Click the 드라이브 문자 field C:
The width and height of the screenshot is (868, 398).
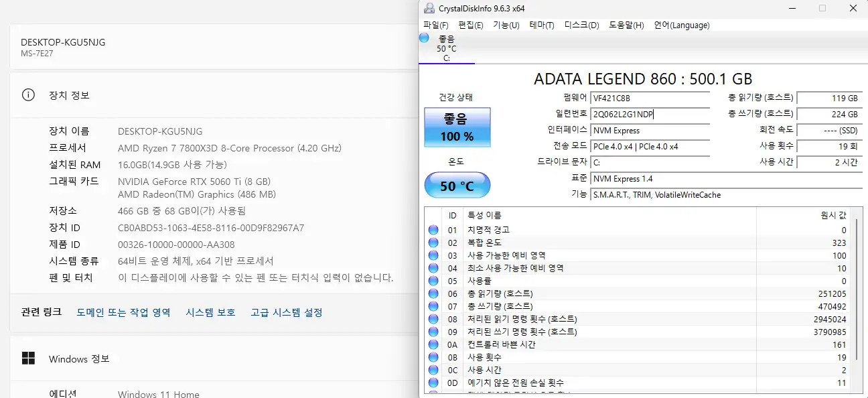coord(650,163)
